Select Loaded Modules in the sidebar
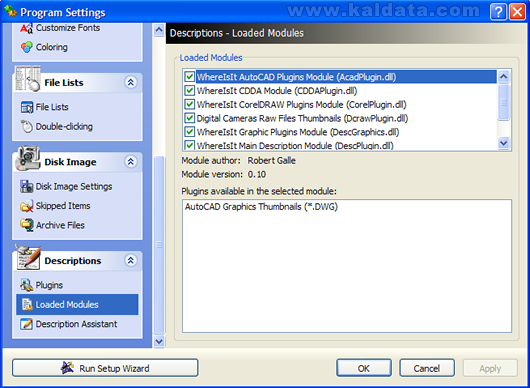 (x=77, y=305)
